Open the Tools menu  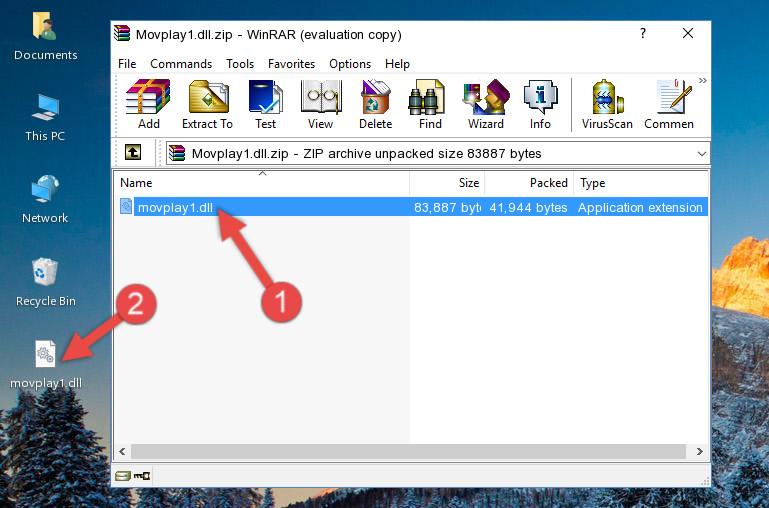240,64
